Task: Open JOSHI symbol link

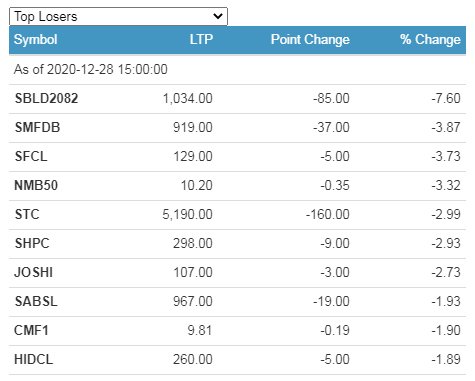Action: [x=33, y=272]
